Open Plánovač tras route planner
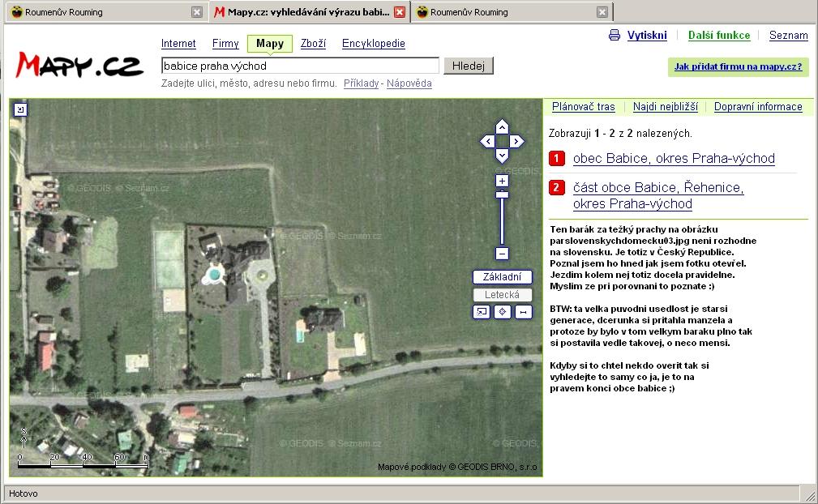This screenshot has width=818, height=504. (583, 107)
